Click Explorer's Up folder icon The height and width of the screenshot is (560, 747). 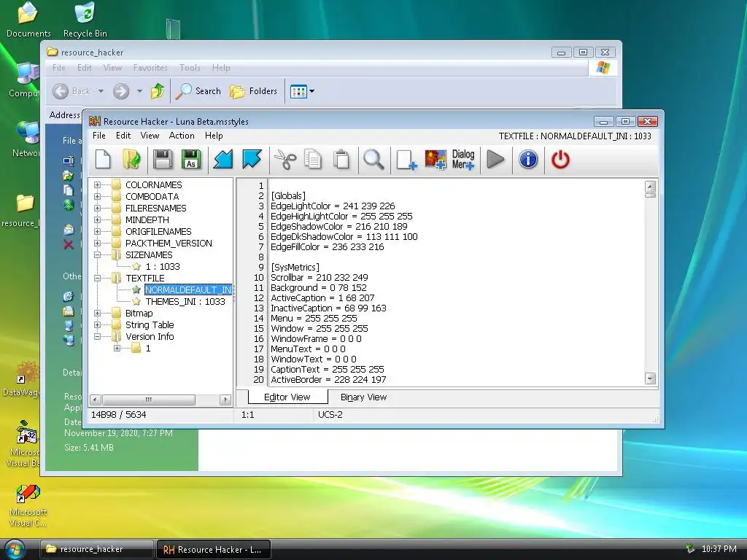158,91
